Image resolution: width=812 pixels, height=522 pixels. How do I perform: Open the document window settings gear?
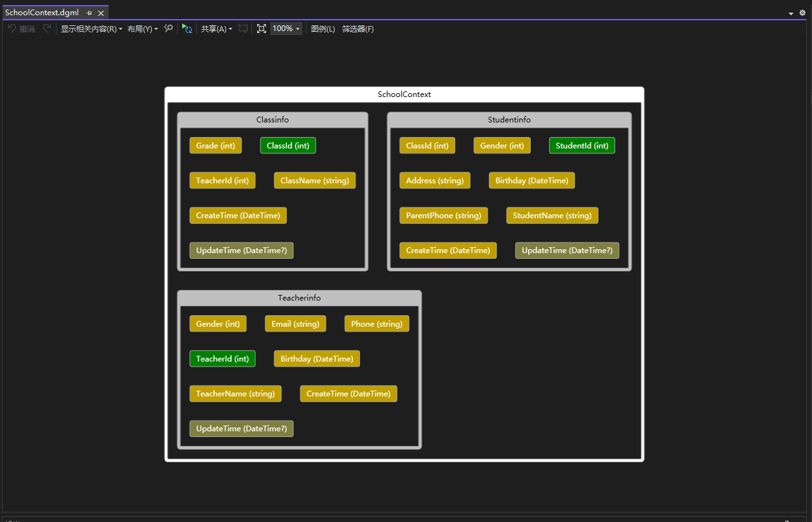802,13
